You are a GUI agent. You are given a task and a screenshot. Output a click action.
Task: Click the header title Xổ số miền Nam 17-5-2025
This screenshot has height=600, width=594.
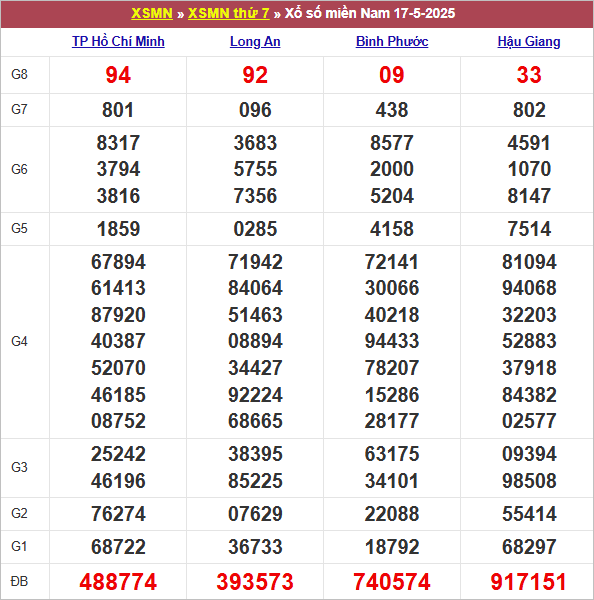[370, 13]
